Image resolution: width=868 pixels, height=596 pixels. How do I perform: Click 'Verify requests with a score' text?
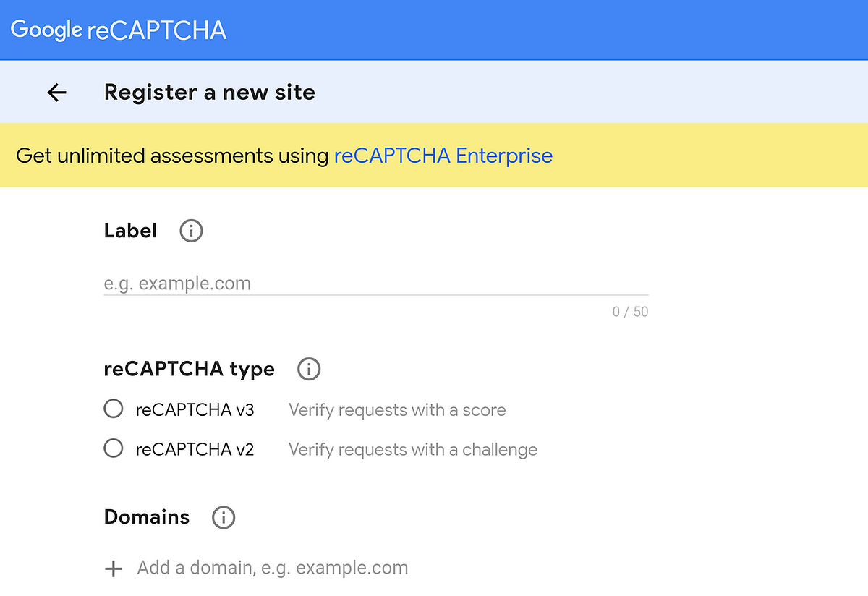[x=397, y=409]
